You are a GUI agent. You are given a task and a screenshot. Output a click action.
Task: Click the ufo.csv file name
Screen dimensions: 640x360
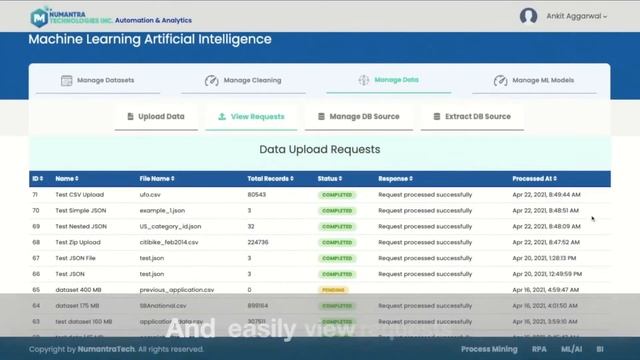tap(150, 195)
